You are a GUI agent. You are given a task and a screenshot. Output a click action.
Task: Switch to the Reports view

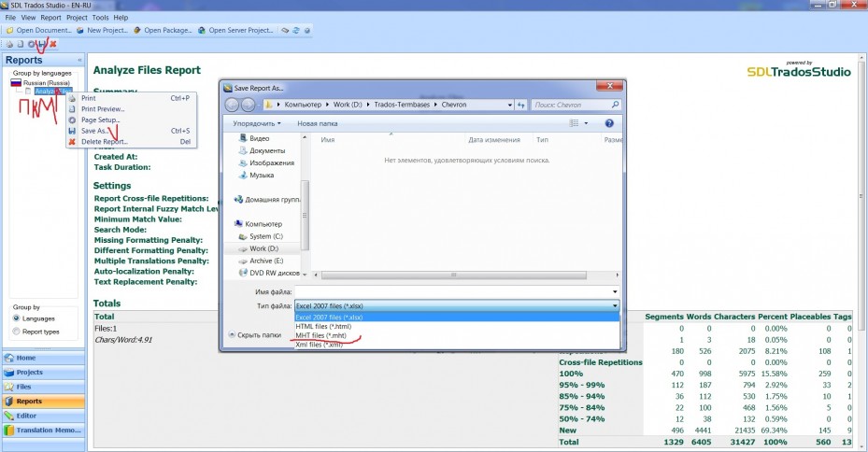(x=43, y=401)
